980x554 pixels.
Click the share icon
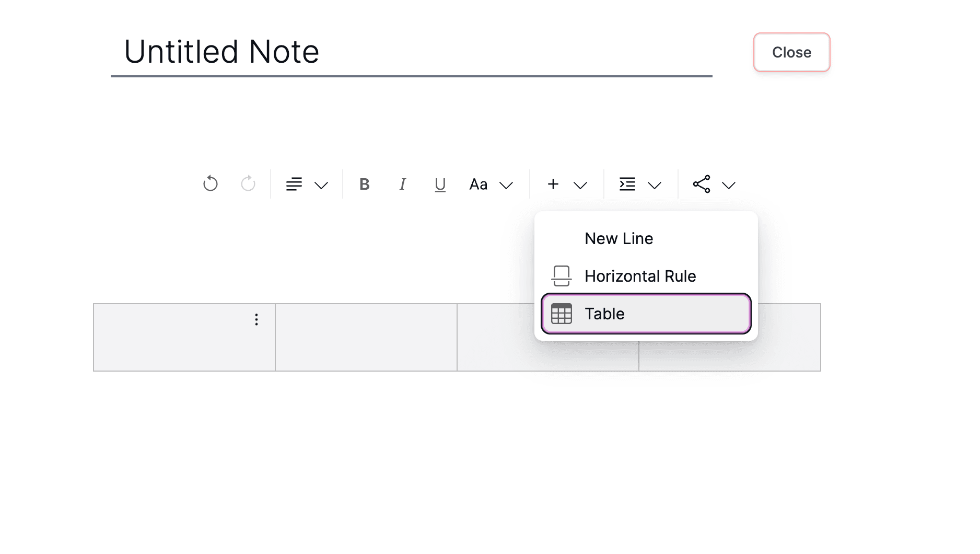[702, 184]
